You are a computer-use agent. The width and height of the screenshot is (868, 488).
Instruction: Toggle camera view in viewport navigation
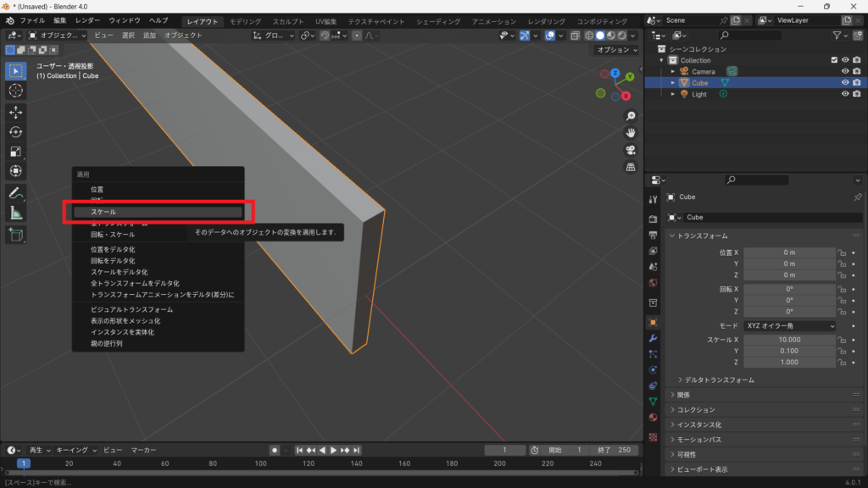(631, 150)
